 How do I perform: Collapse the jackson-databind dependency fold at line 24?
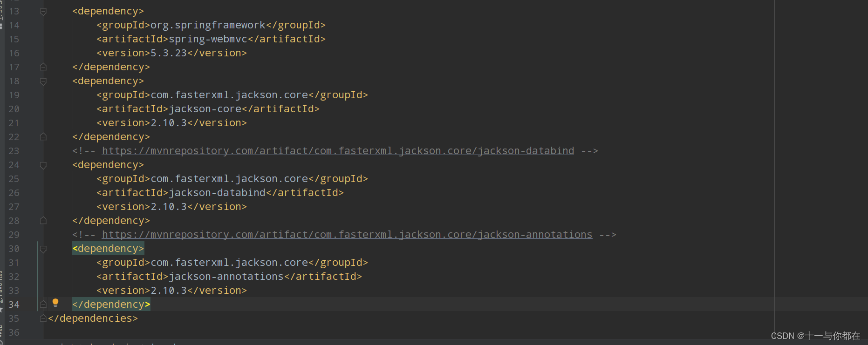(x=43, y=165)
